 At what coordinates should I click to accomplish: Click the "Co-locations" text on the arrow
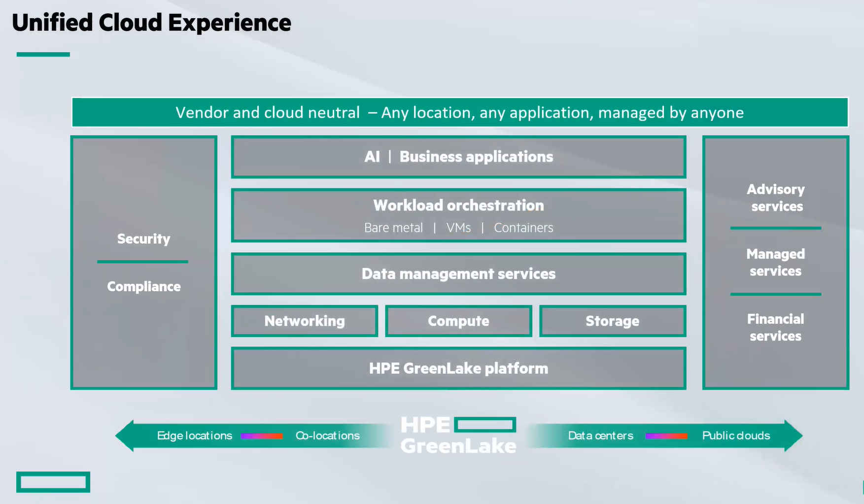coord(328,436)
